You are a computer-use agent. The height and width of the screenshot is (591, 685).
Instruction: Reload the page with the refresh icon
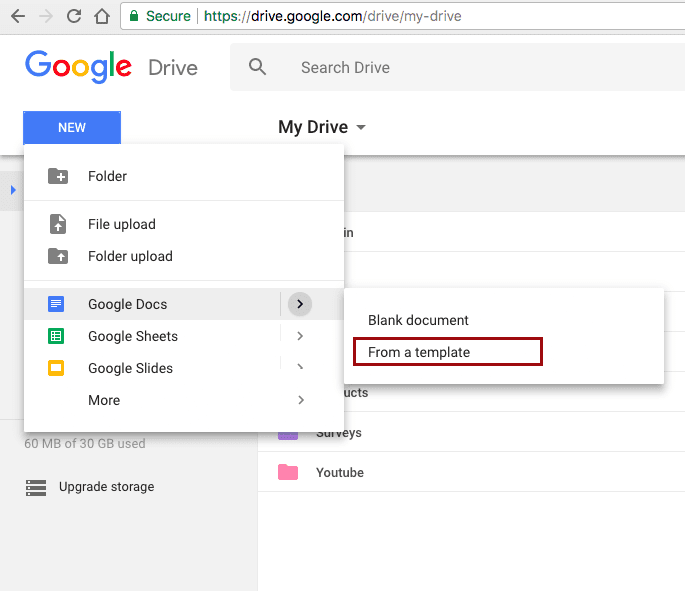[74, 16]
